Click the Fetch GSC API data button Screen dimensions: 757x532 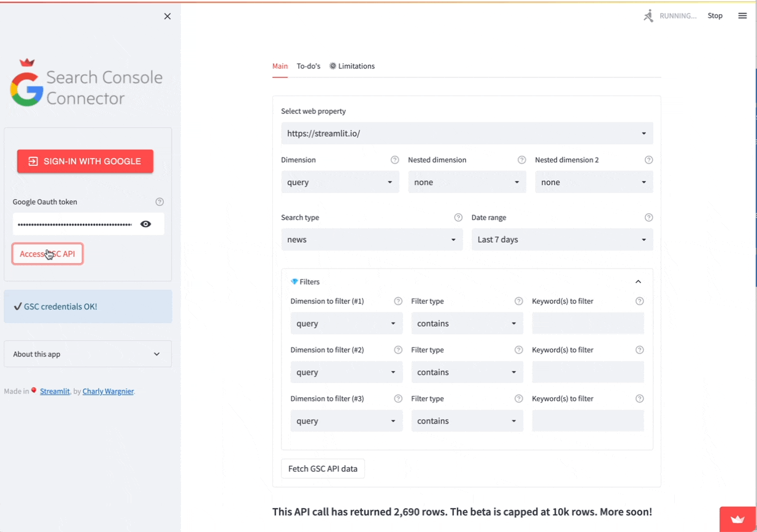point(323,468)
